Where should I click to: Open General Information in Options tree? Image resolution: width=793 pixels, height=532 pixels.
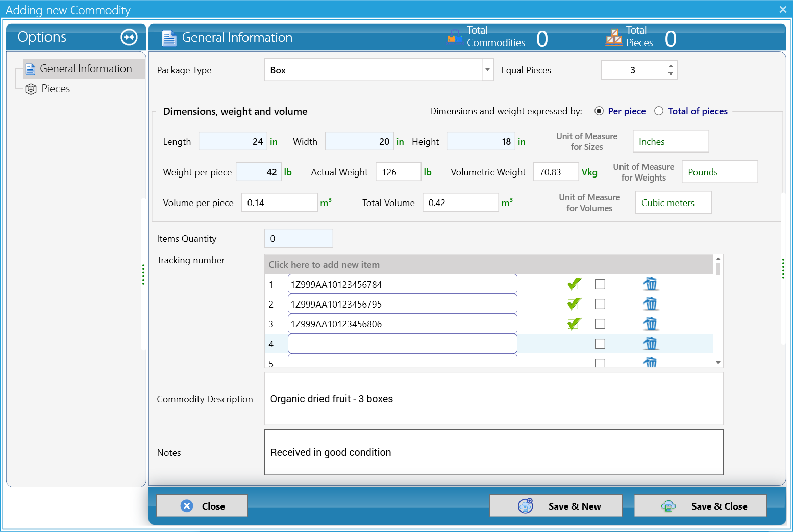(x=85, y=69)
